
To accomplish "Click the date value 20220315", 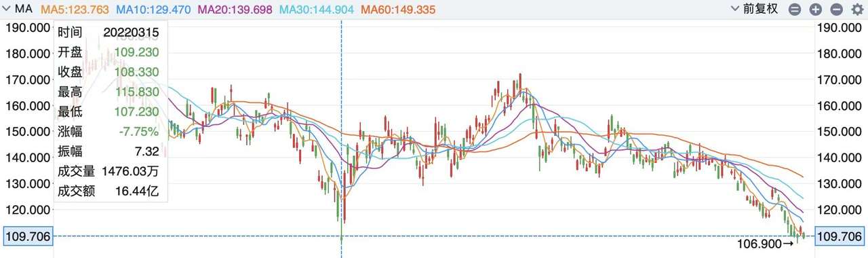I will [131, 33].
